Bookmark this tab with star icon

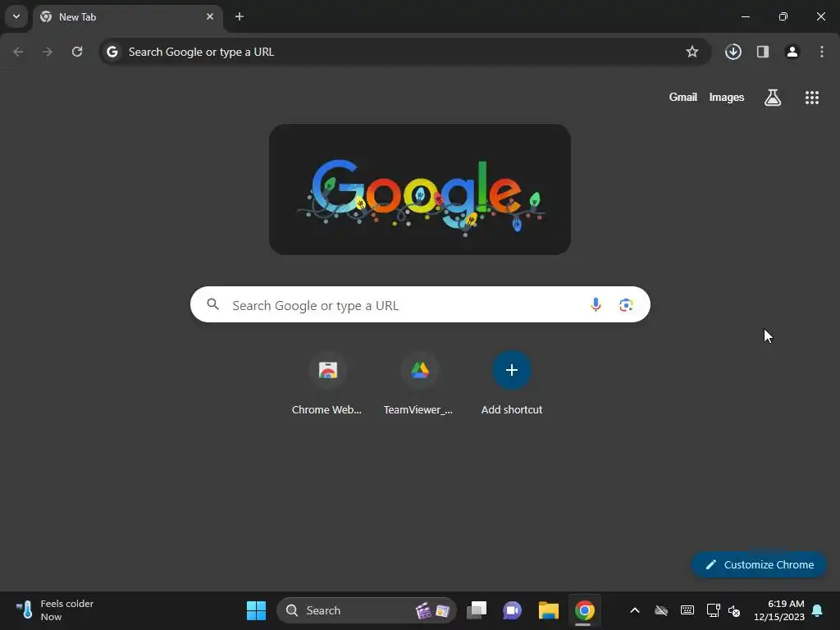click(692, 52)
